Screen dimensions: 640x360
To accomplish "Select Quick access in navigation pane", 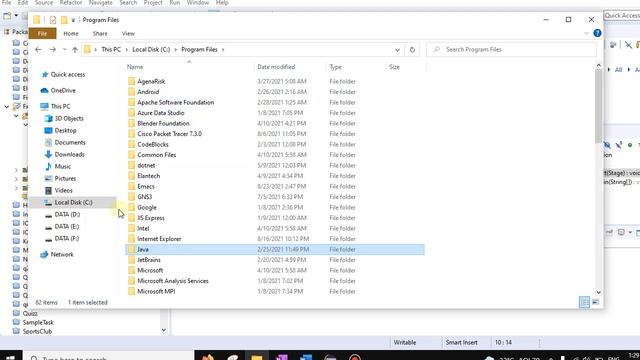I will click(63, 74).
